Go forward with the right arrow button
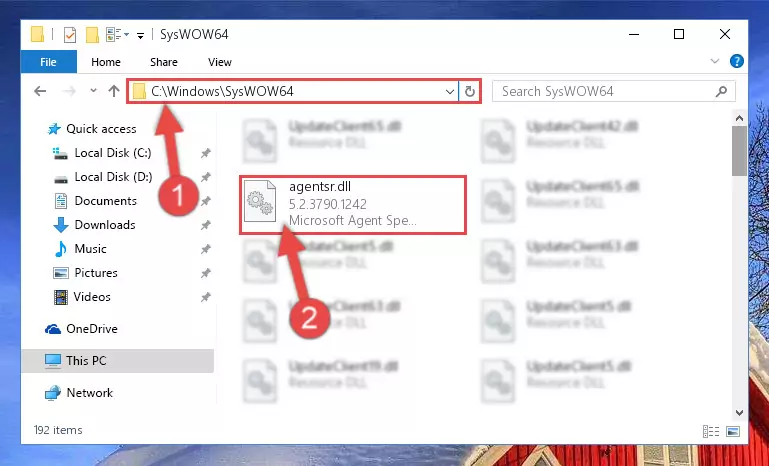The height and width of the screenshot is (466, 769). [x=69, y=91]
